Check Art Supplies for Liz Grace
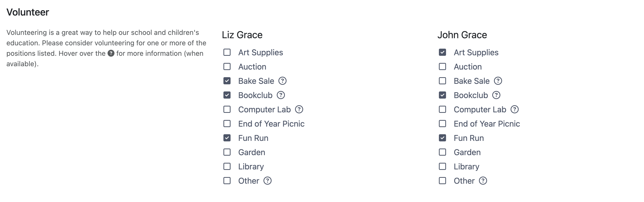644x202 pixels. 227,52
